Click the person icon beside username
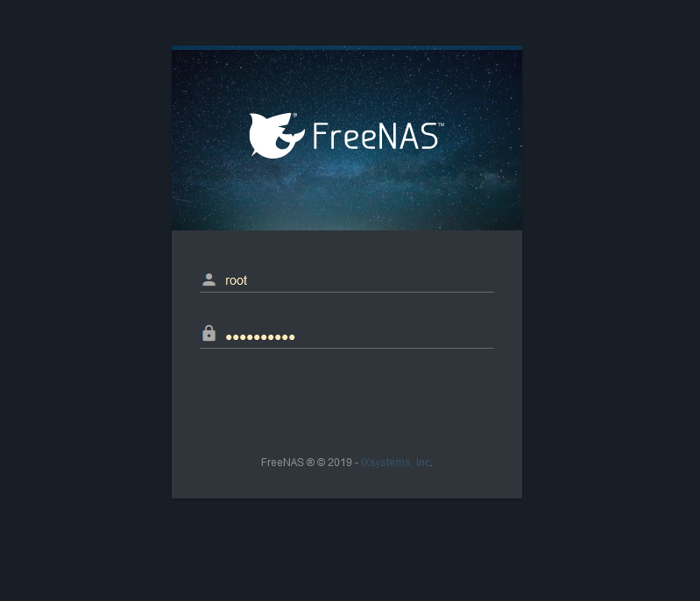 [x=209, y=279]
